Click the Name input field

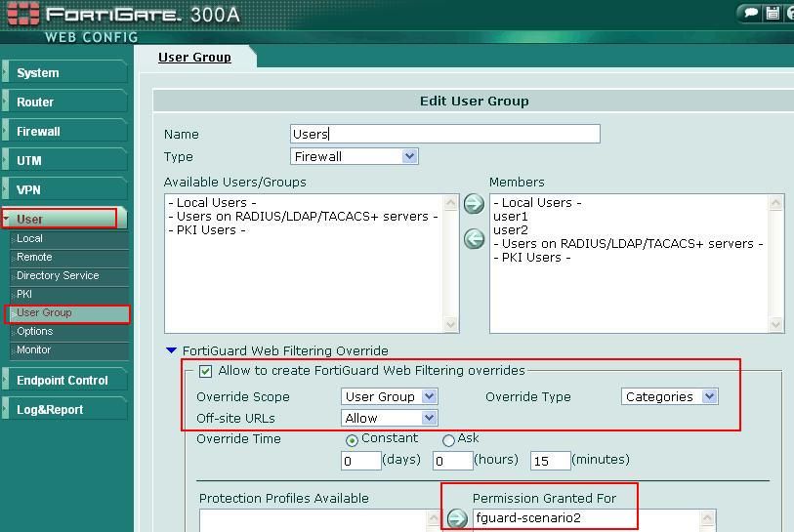pos(444,134)
